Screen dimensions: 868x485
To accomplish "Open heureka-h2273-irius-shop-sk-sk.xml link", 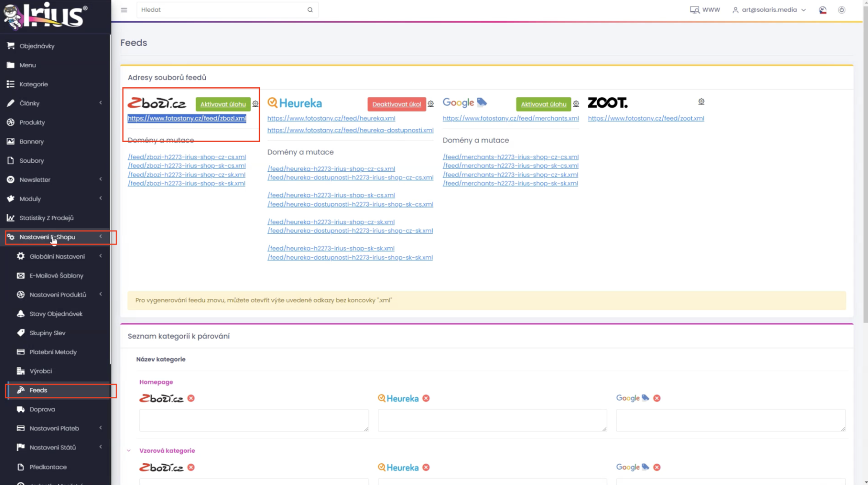I will coord(331,249).
